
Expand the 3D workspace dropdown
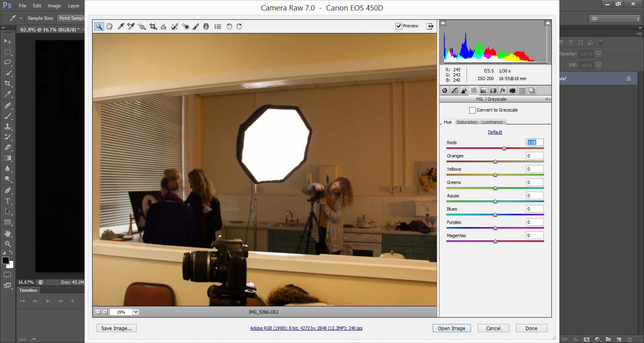(x=638, y=19)
